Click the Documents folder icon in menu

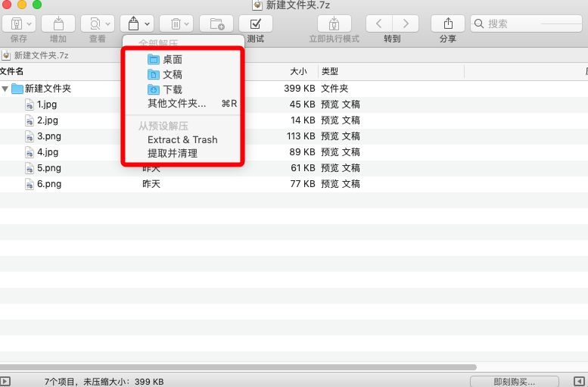(x=154, y=74)
